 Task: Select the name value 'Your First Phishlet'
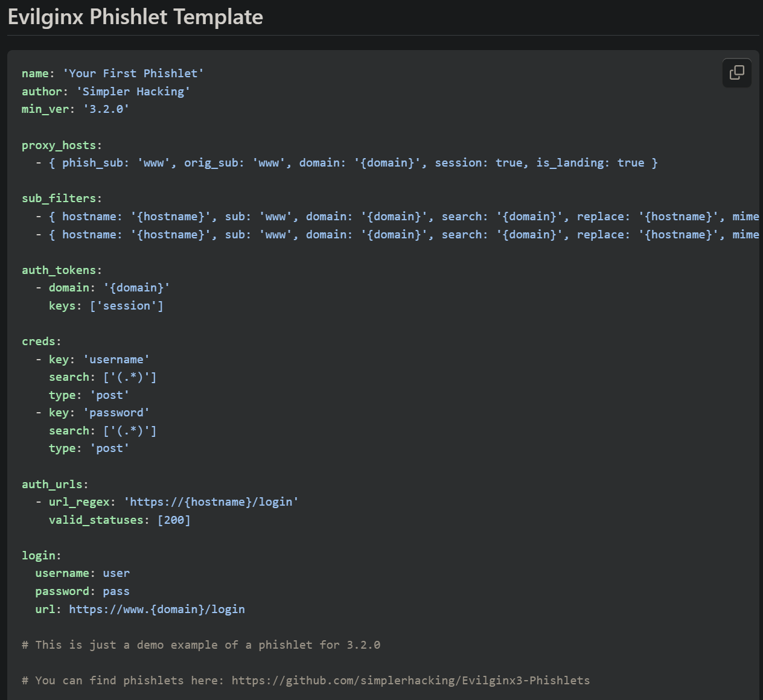point(133,74)
